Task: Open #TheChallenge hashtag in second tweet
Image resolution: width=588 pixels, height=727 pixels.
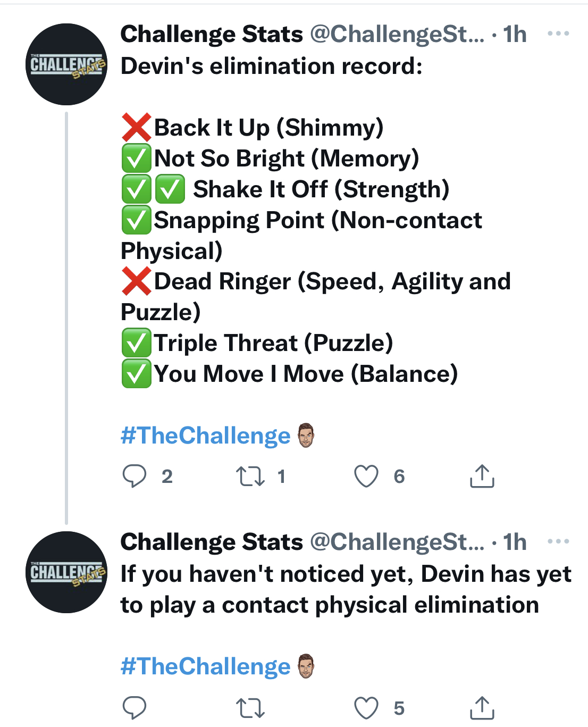Action: 205,666
